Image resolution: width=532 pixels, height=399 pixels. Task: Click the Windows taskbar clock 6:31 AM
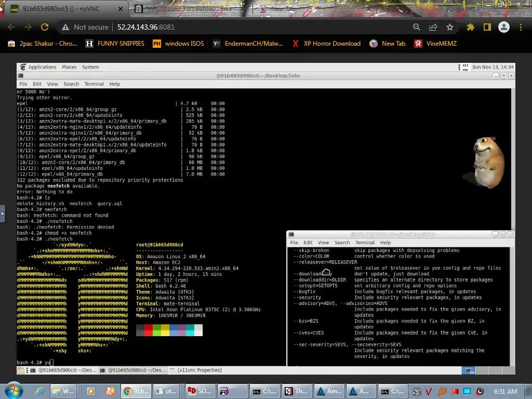pos(505,391)
